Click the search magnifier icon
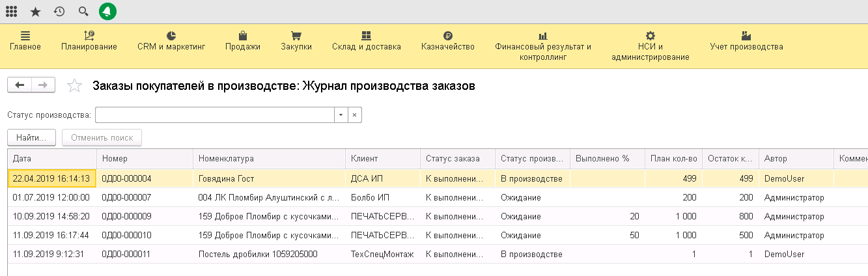868x276 pixels. point(83,11)
